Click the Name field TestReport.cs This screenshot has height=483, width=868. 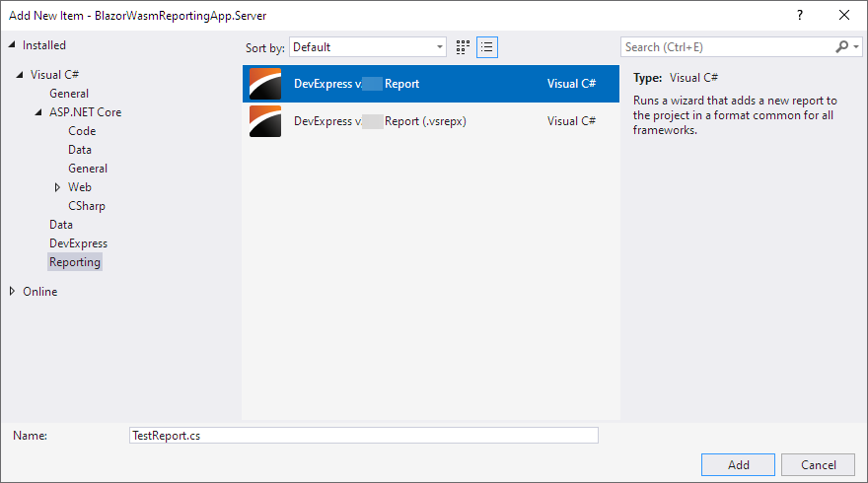pyautogui.click(x=364, y=436)
